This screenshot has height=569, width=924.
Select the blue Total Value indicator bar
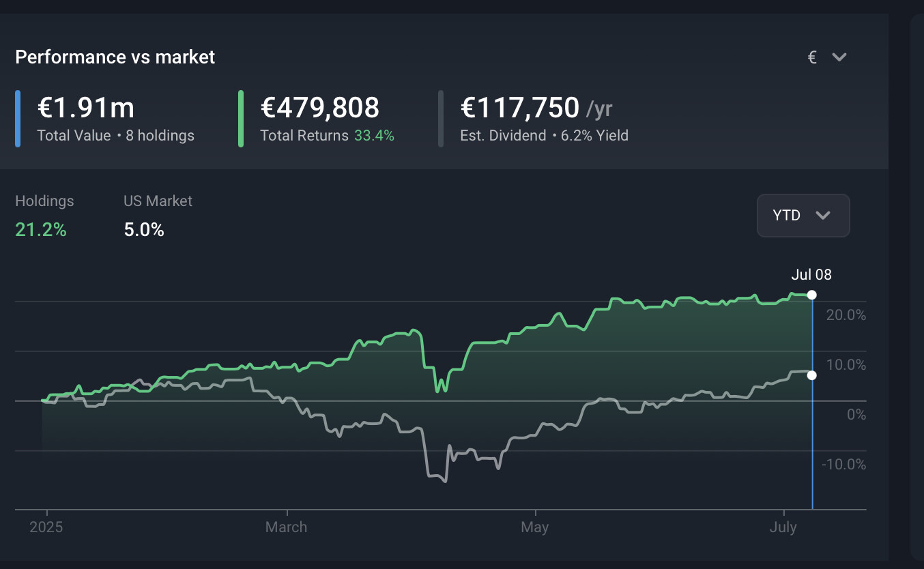(18, 119)
